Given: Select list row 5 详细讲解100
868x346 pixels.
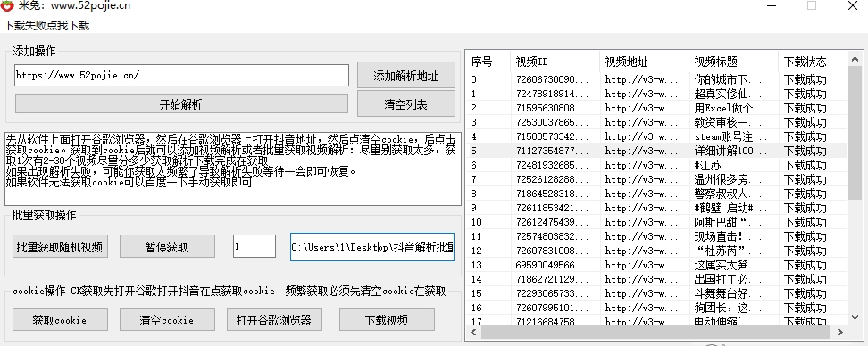Looking at the screenshot, I should coord(656,151).
